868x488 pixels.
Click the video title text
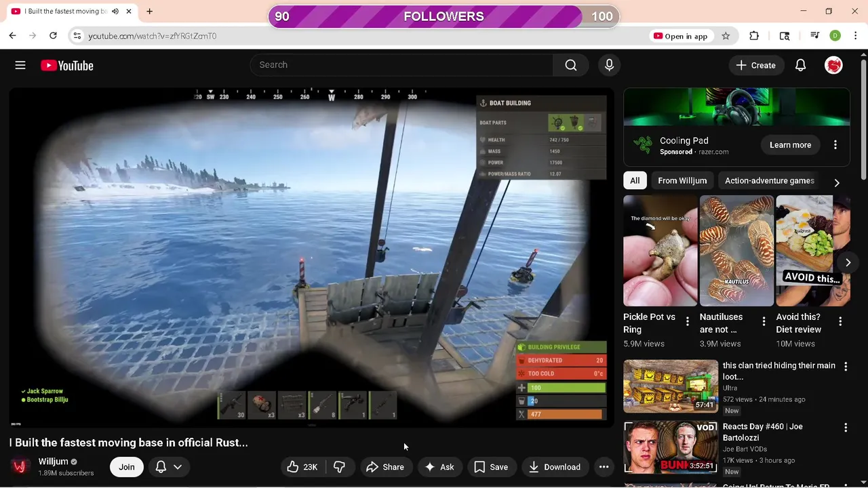click(x=129, y=443)
